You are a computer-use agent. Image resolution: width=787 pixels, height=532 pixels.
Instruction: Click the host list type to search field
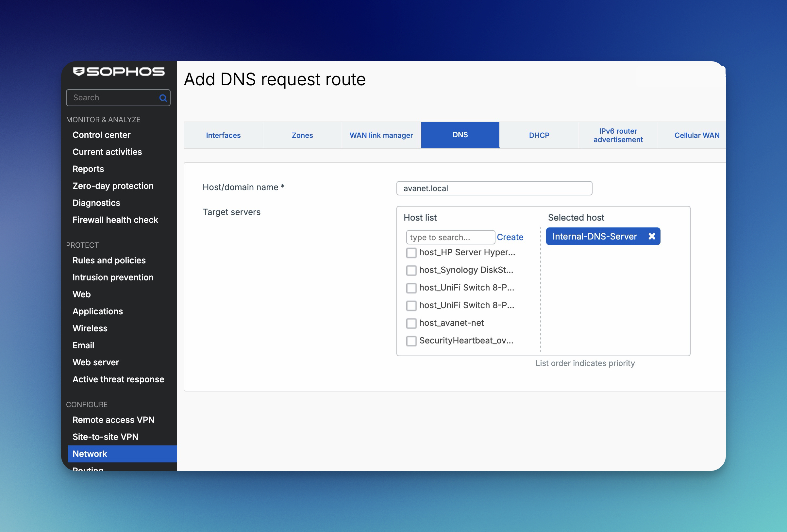click(450, 237)
